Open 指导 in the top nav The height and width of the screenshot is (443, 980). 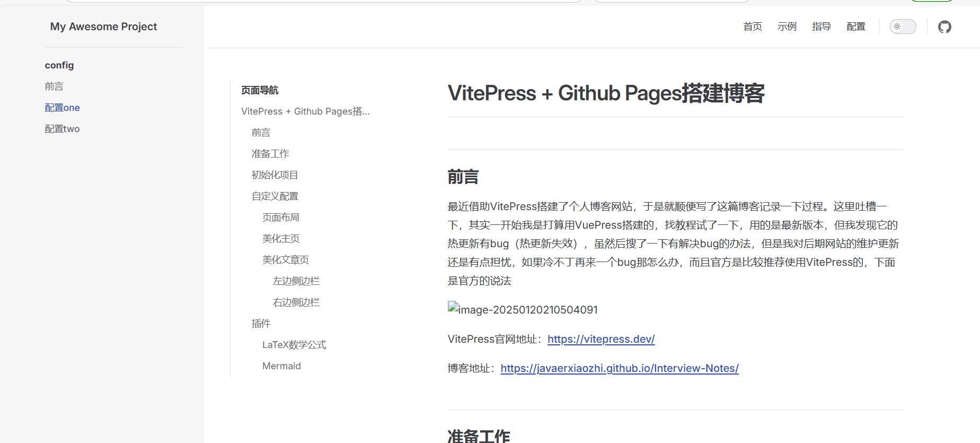822,27
